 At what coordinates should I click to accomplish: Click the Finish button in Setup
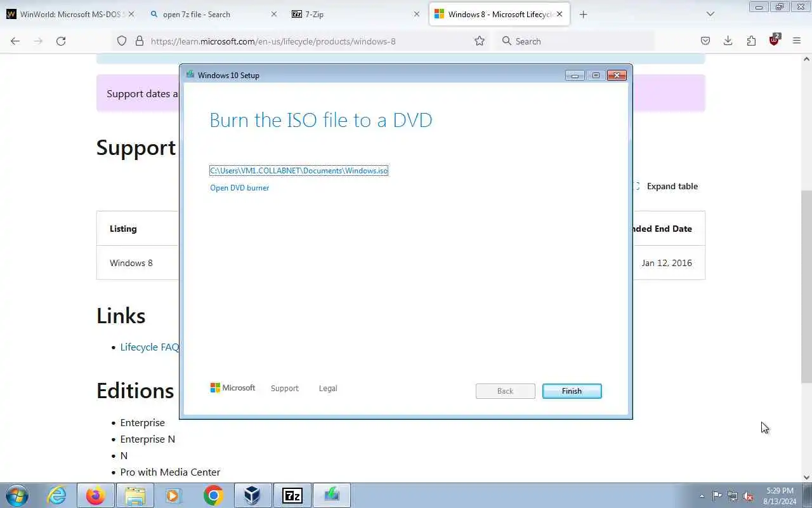[x=572, y=391]
